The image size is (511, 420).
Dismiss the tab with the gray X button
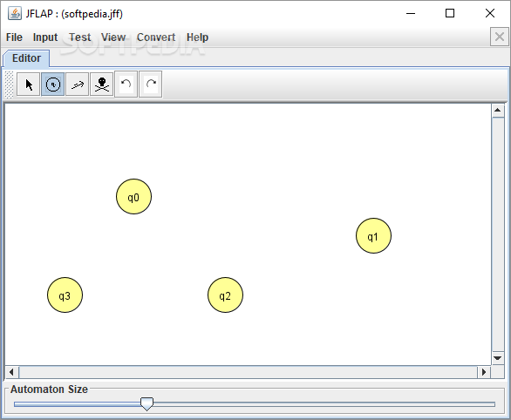click(500, 37)
